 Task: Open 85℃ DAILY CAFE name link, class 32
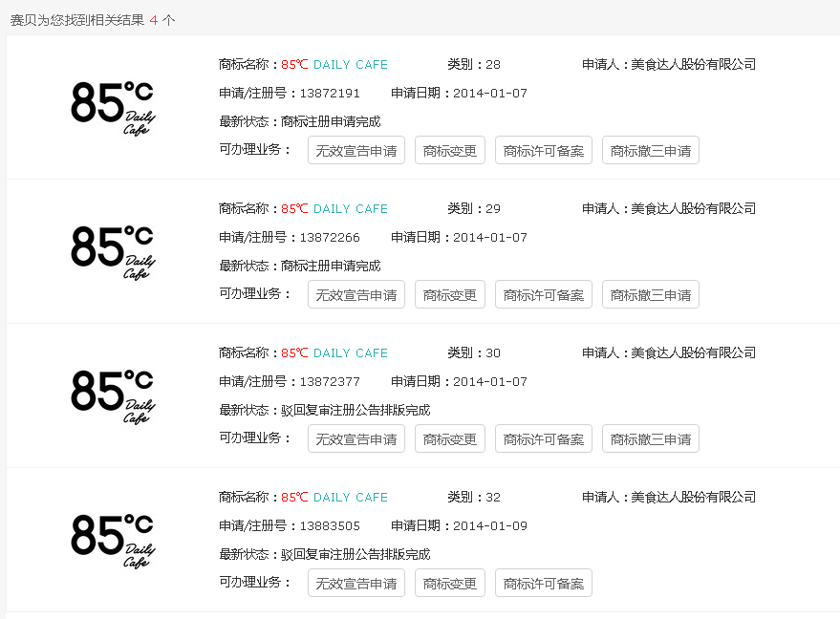tap(334, 498)
